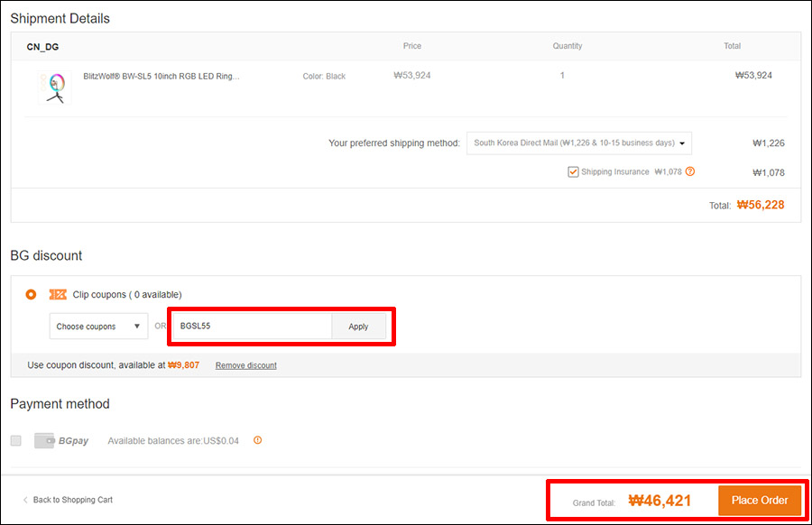Click the Remove discount link

(246, 365)
